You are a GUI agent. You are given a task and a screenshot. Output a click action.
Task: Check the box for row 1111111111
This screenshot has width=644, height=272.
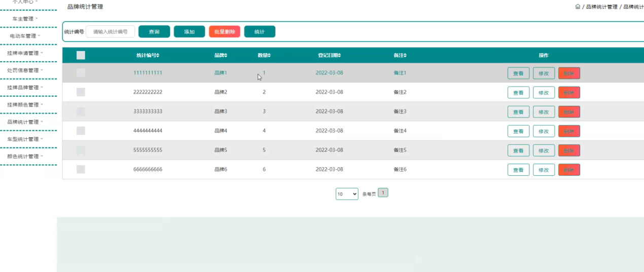pyautogui.click(x=81, y=73)
